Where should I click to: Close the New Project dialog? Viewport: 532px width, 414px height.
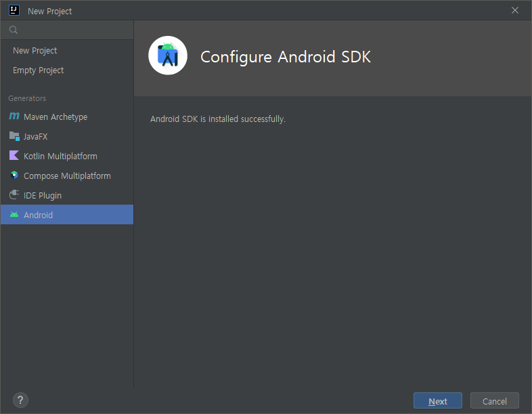[514, 11]
